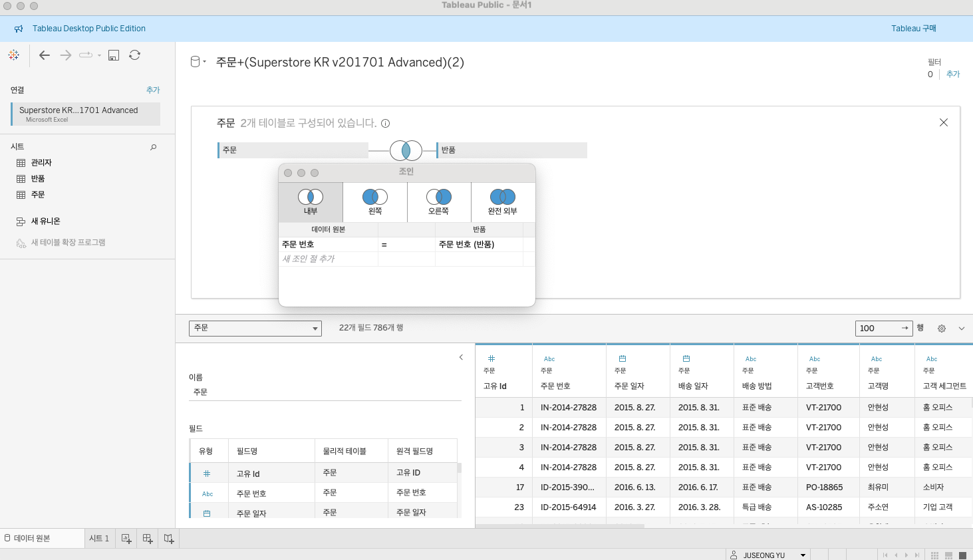Image resolution: width=973 pixels, height=560 pixels.
Task: Choose inner join 내부
Action: (311, 202)
